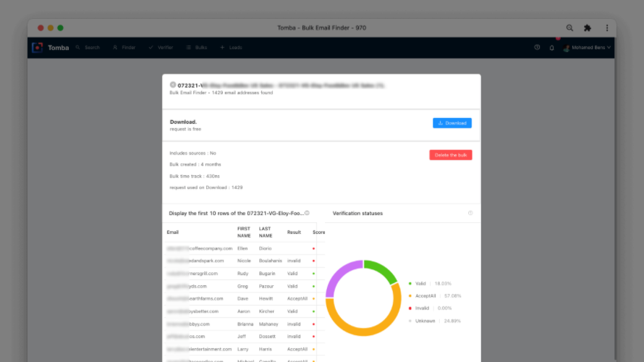
Task: Click the Tomba logo icon
Action: (38, 48)
